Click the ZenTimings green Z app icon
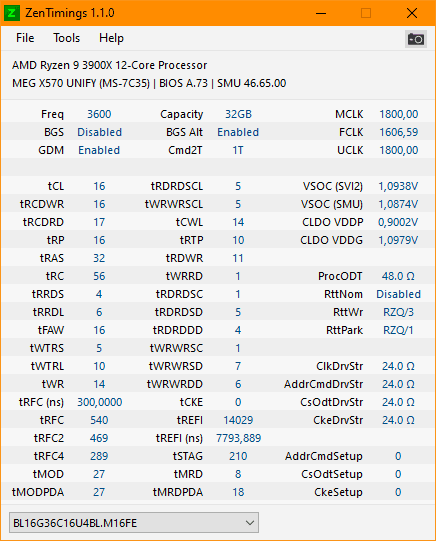Viewport: 436px width, 541px height. pos(12,13)
